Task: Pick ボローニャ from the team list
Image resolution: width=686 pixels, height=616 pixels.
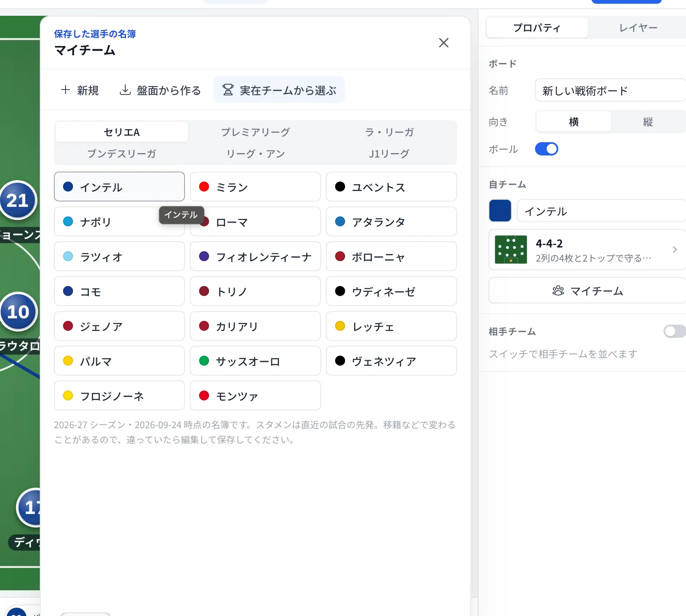Action: (392, 257)
